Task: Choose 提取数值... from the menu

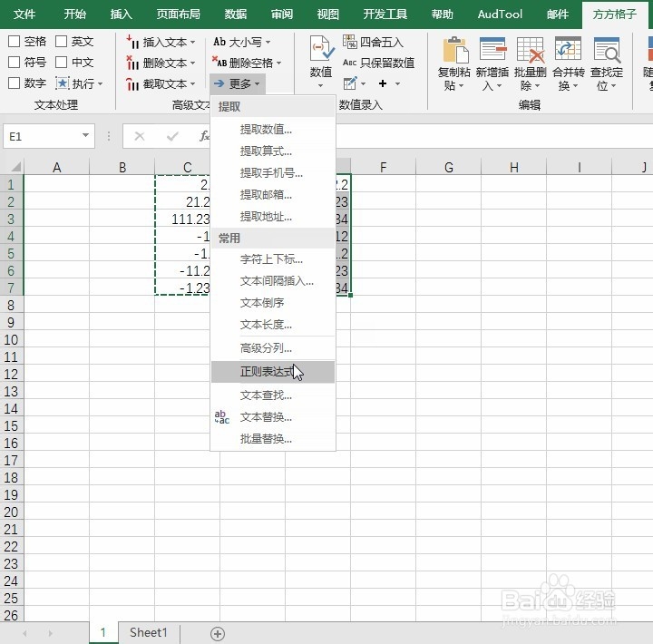Action: click(273, 129)
